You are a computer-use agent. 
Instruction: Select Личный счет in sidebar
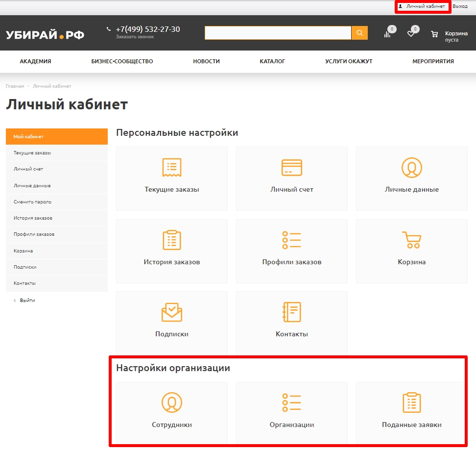coord(57,169)
